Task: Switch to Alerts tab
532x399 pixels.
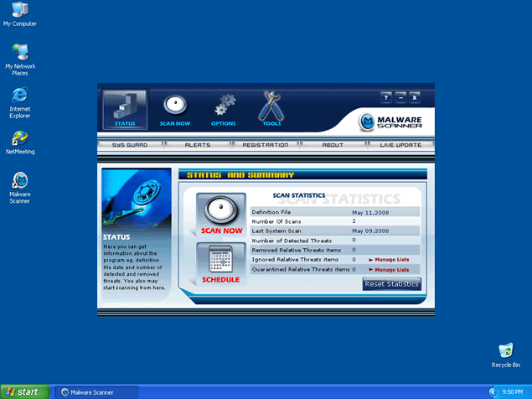Action: 198,145
